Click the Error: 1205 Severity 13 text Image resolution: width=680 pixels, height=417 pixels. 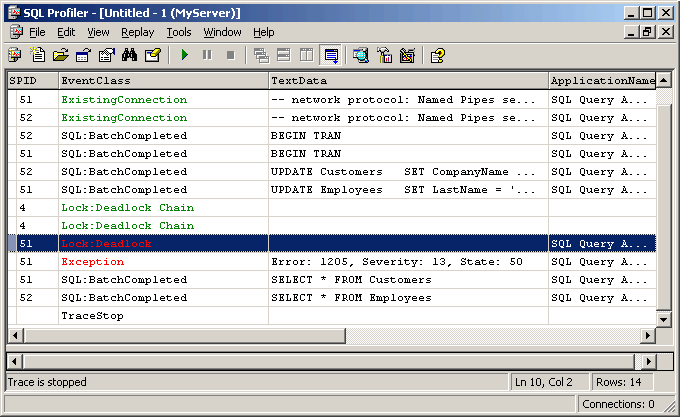click(x=397, y=262)
